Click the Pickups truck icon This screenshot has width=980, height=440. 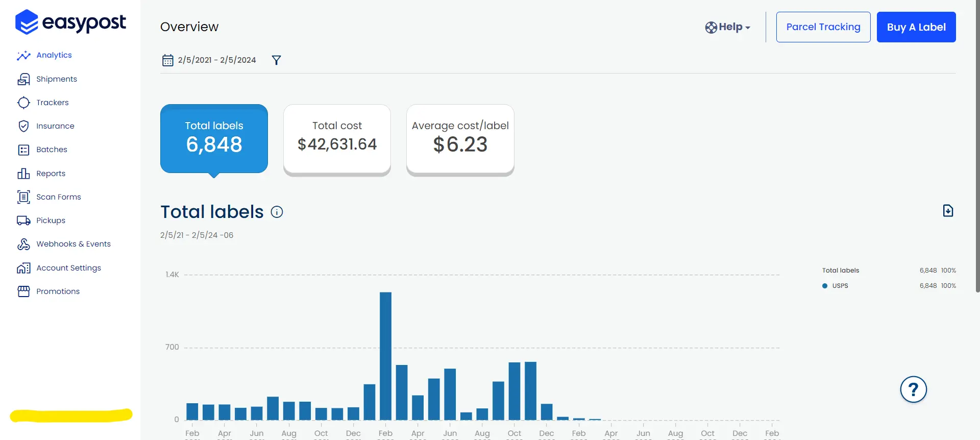pyautogui.click(x=23, y=221)
